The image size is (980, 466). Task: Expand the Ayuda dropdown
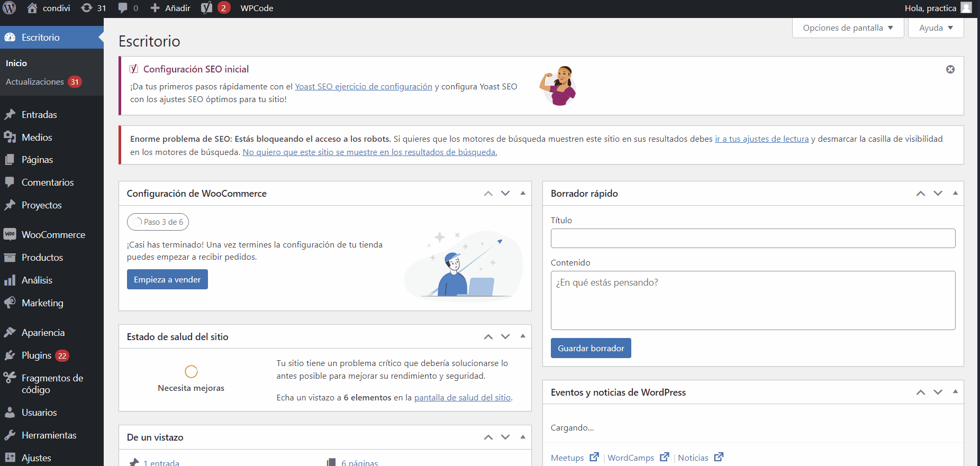(936, 28)
